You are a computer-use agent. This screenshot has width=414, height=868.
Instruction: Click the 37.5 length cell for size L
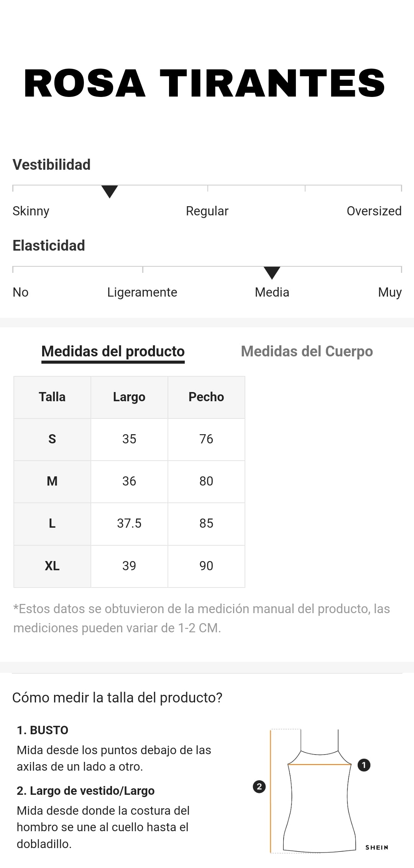(129, 523)
